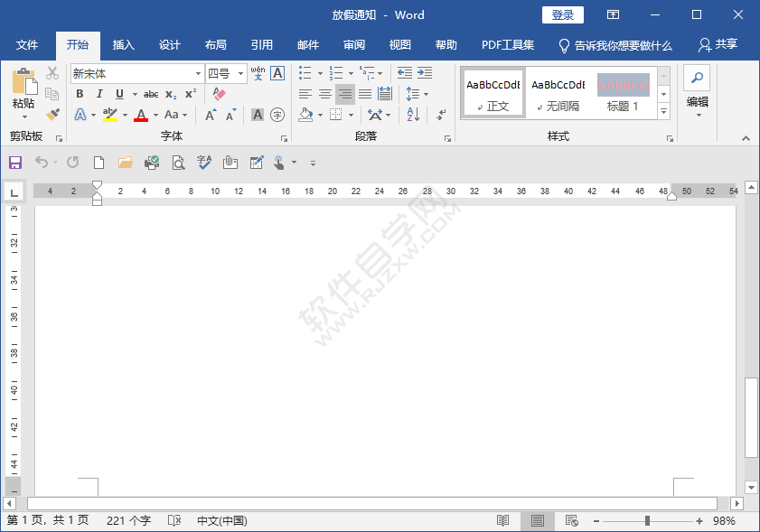Enable subscript formatting

point(170,94)
